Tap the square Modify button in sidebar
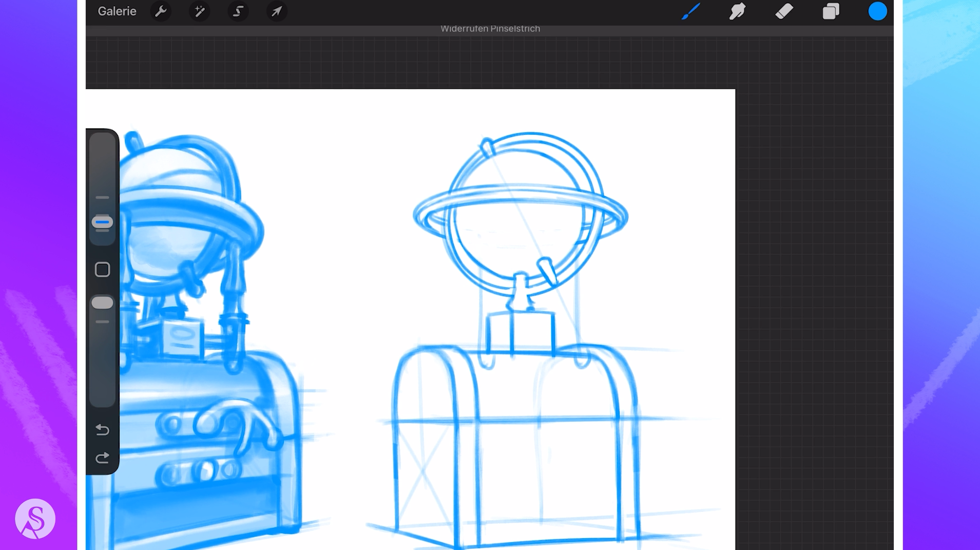Screen dimensions: 980x550 click(x=102, y=270)
